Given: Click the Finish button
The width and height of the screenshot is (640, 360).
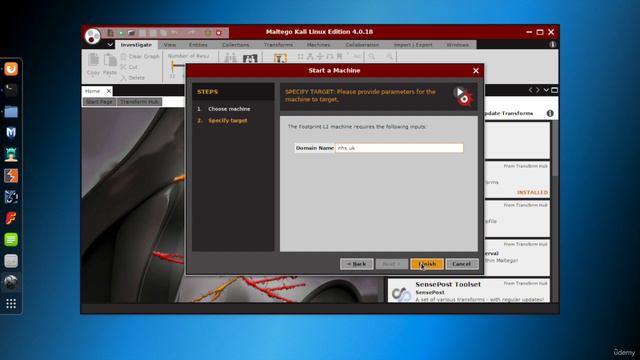Looking at the screenshot, I should click(x=427, y=264).
